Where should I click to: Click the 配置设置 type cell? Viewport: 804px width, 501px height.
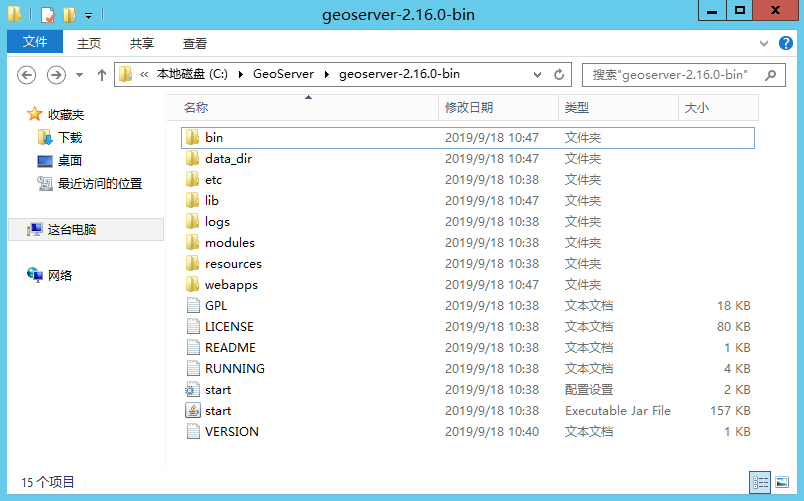click(x=589, y=390)
